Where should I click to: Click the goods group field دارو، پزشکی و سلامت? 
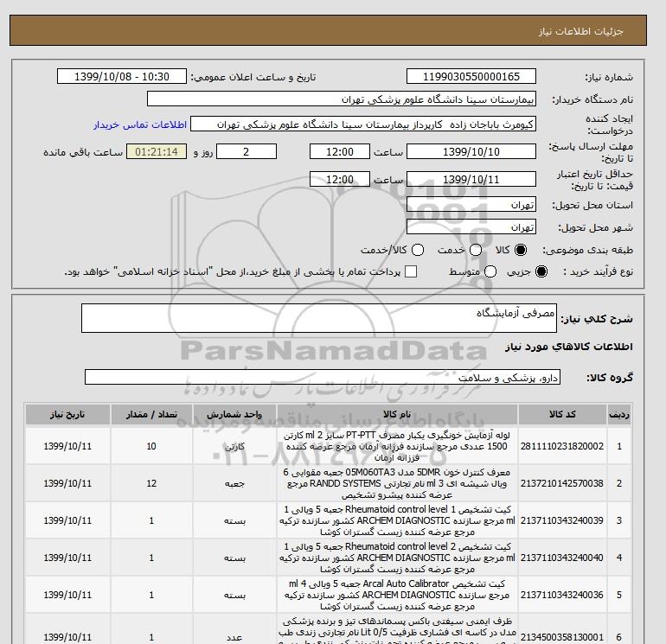coord(323,377)
